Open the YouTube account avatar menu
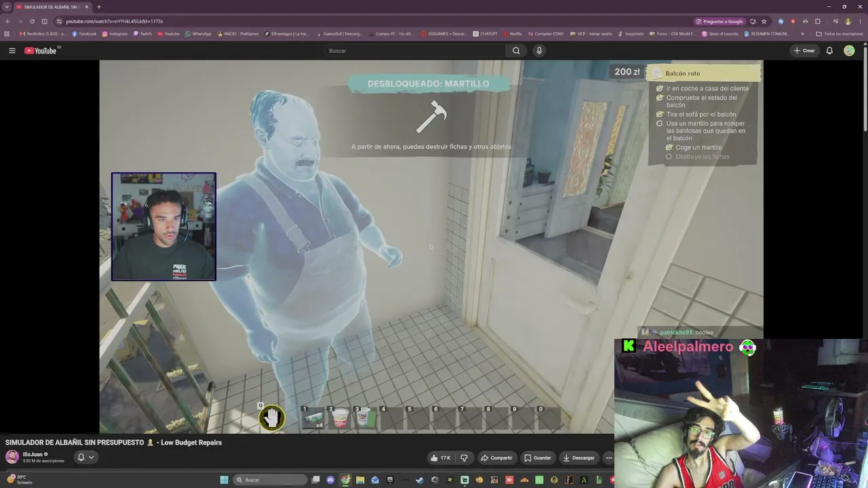The image size is (868, 488). pyautogui.click(x=849, y=51)
